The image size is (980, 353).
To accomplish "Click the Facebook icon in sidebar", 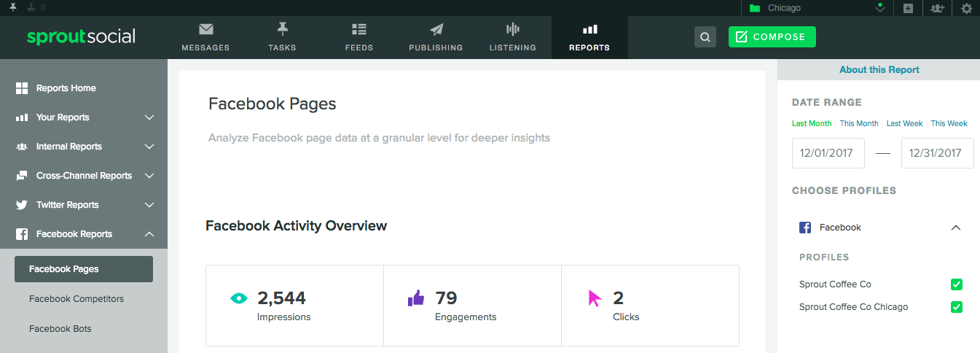I will click(x=22, y=234).
